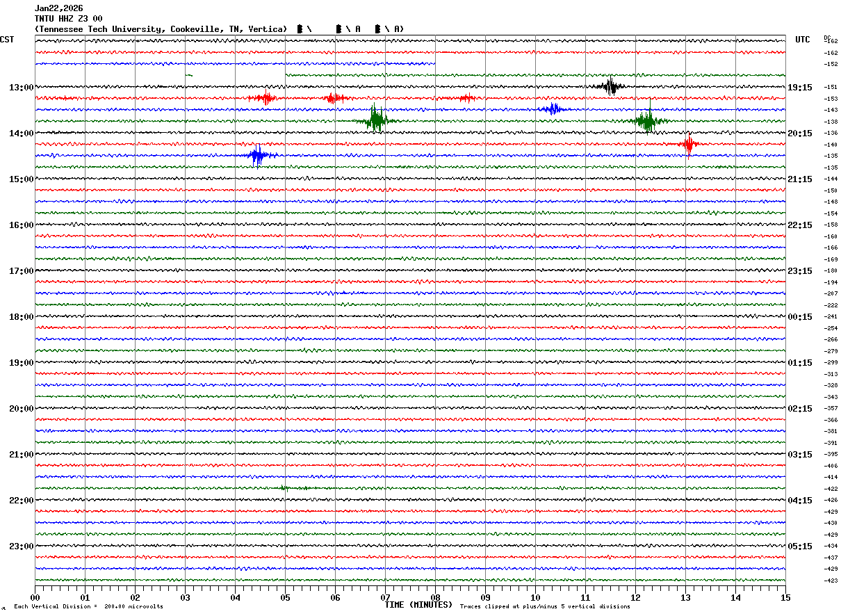Viewport: 841px width, 616px height.
Task: Click the 00:15 UTC time label
Action: click(799, 317)
